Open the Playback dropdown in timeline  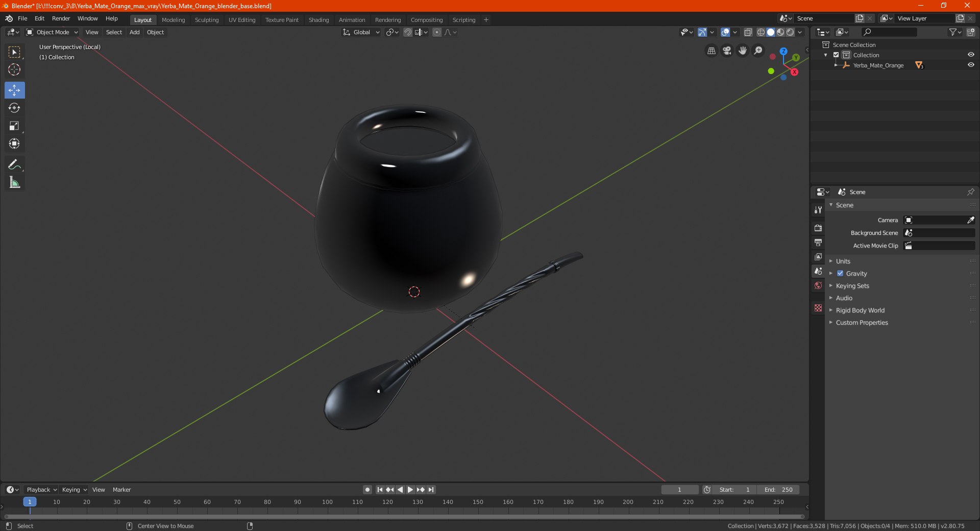click(41, 490)
